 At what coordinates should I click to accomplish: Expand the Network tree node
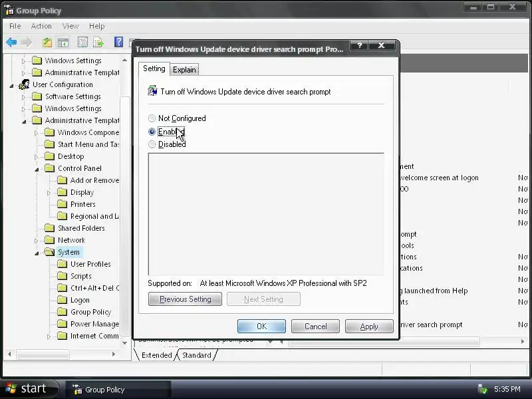(37, 241)
